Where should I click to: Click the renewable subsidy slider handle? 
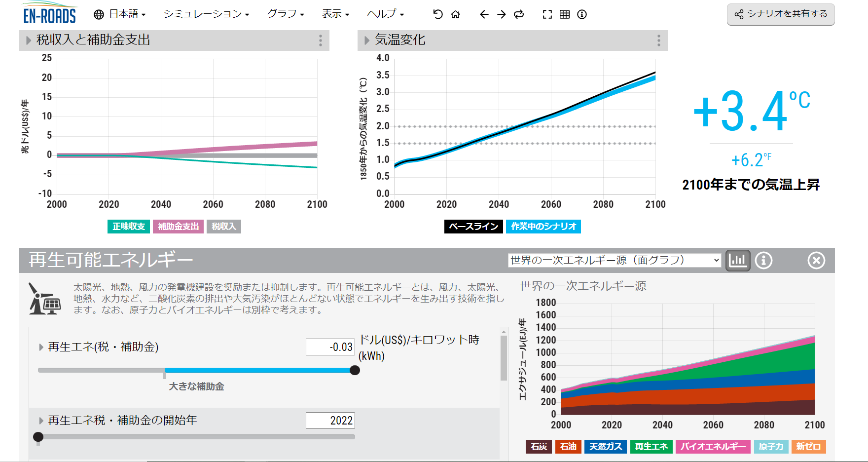[355, 370]
